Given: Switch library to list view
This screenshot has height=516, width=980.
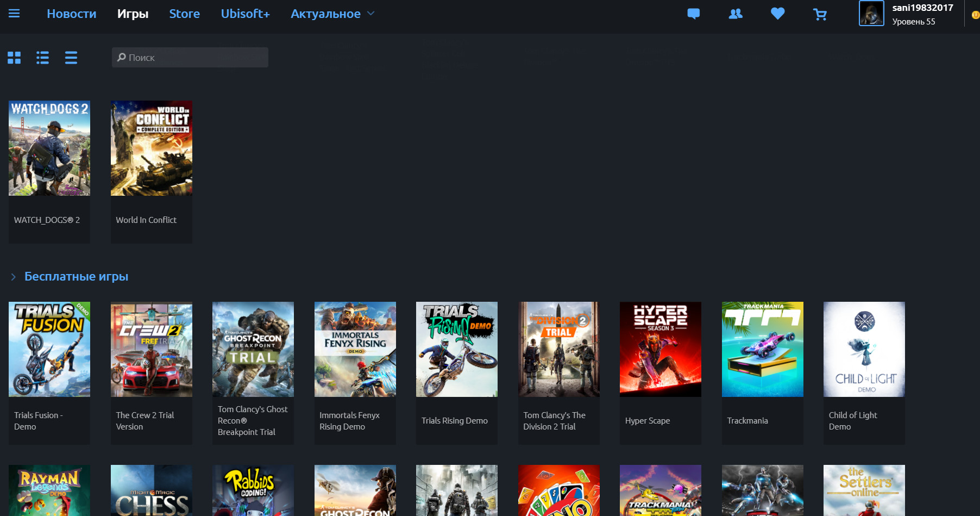Looking at the screenshot, I should coord(42,57).
